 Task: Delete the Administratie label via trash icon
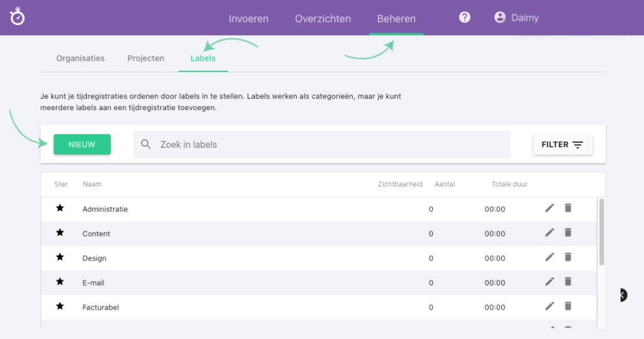[x=568, y=208]
